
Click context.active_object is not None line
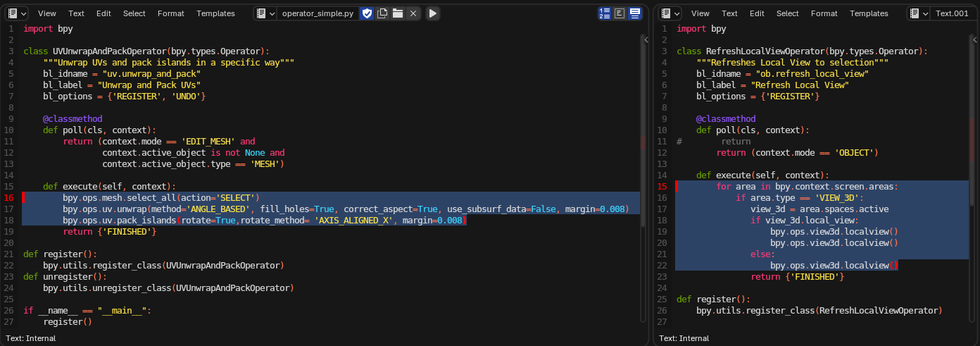(194, 153)
